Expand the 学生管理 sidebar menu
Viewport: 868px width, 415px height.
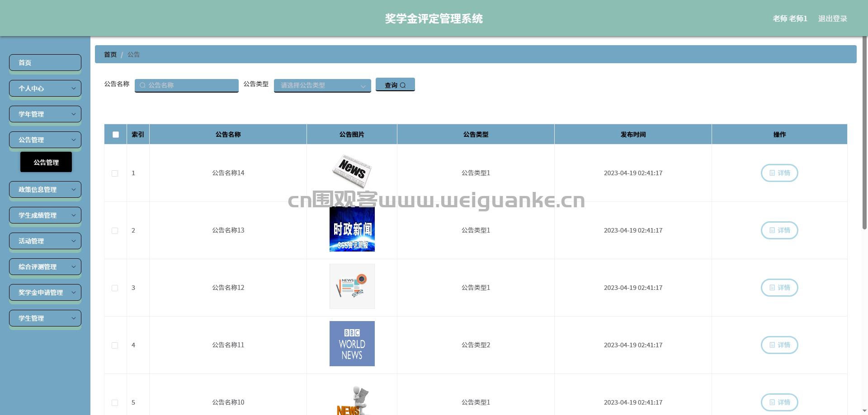pyautogui.click(x=45, y=318)
